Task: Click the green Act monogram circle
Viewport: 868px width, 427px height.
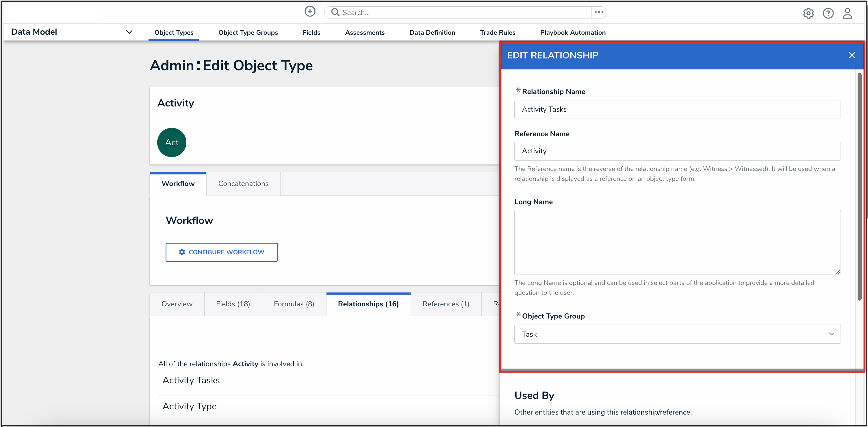Action: pyautogui.click(x=172, y=142)
